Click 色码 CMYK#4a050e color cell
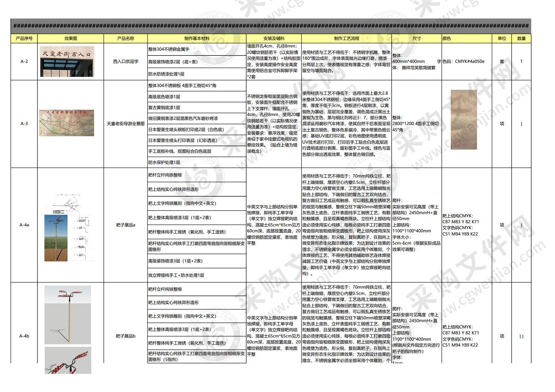The height and width of the screenshot is (392, 555). coord(467,61)
